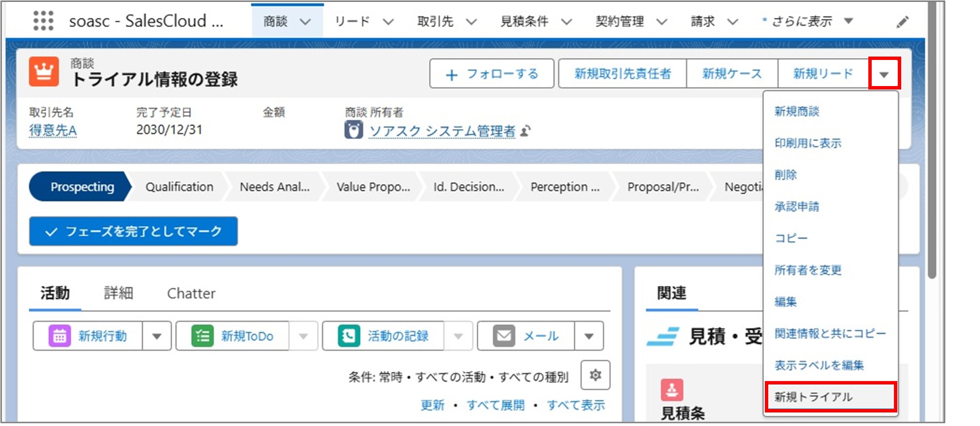Expand さらに表示 navigation menu
The image size is (980, 426).
[x=807, y=21]
